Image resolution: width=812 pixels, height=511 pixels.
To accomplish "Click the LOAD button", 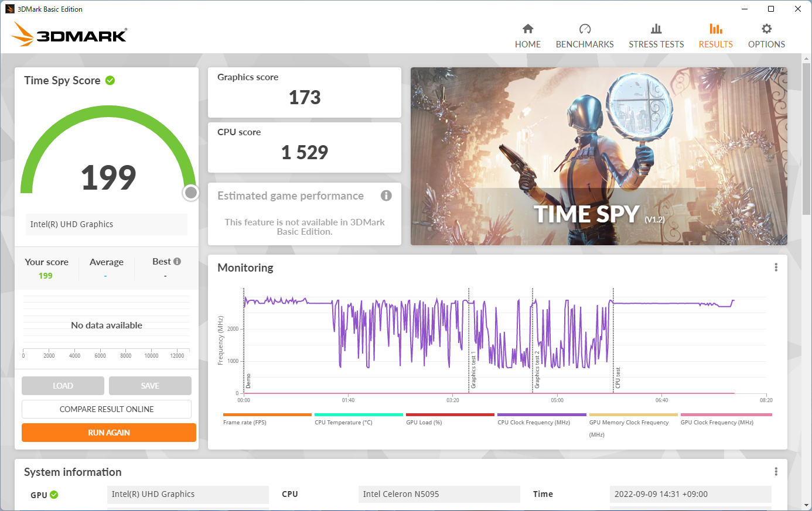I will [63, 386].
